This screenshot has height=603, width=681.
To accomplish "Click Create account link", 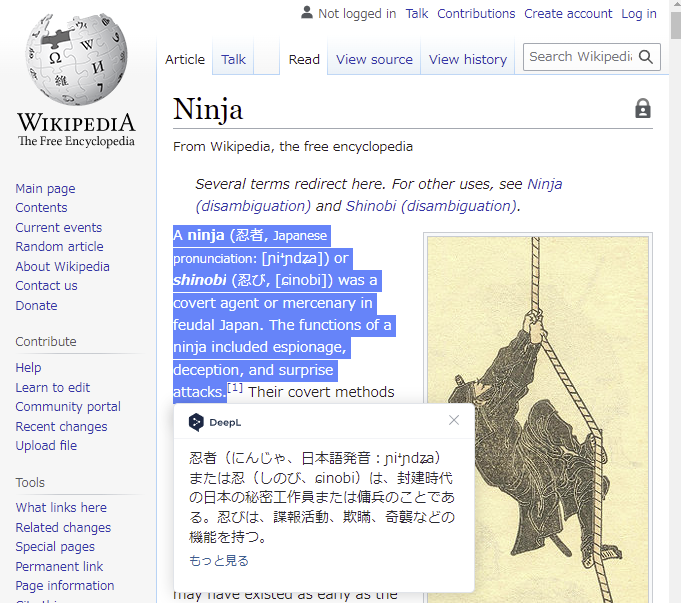I will point(568,14).
